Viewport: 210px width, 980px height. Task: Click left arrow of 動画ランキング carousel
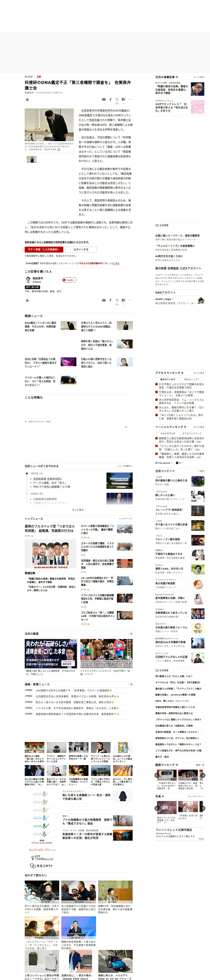point(157,775)
